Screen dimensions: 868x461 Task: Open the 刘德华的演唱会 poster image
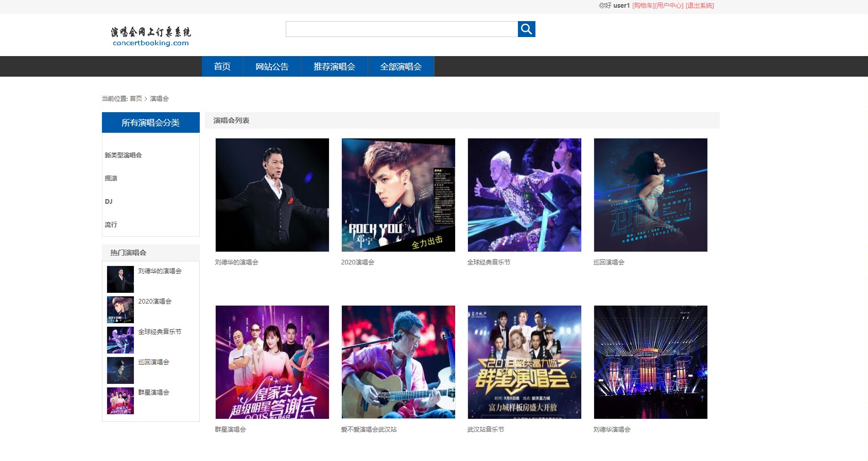[272, 195]
